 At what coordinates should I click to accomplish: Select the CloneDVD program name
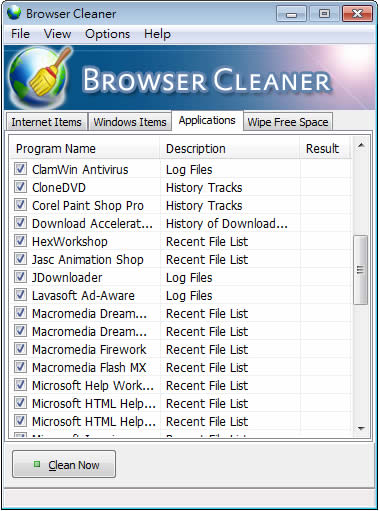coord(59,188)
